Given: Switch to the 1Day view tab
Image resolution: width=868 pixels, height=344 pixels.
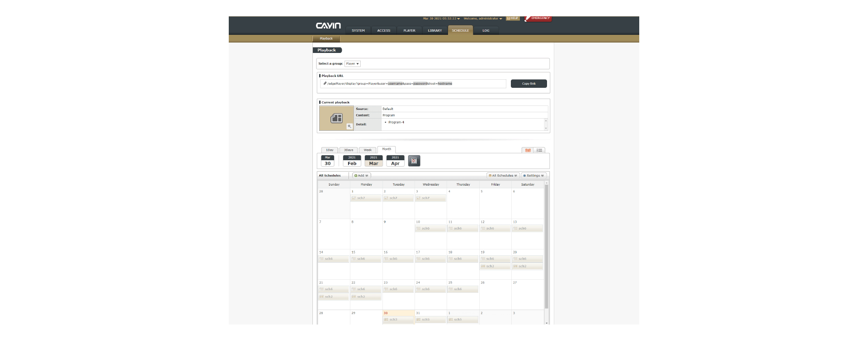Looking at the screenshot, I should coord(330,150).
